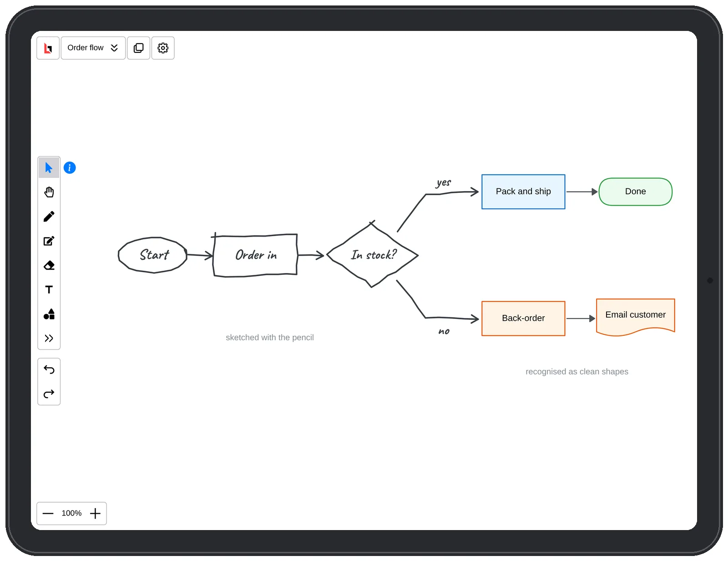Select the hand pan tool

(x=49, y=192)
